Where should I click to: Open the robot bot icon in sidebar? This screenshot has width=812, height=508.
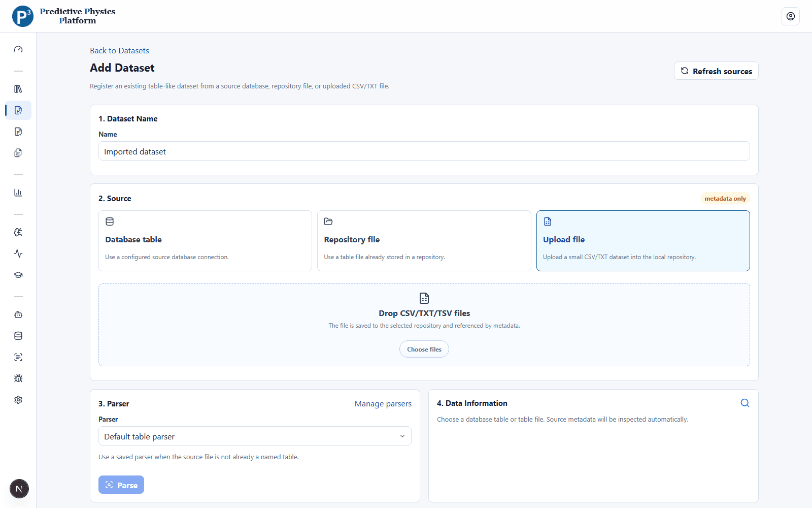point(18,314)
